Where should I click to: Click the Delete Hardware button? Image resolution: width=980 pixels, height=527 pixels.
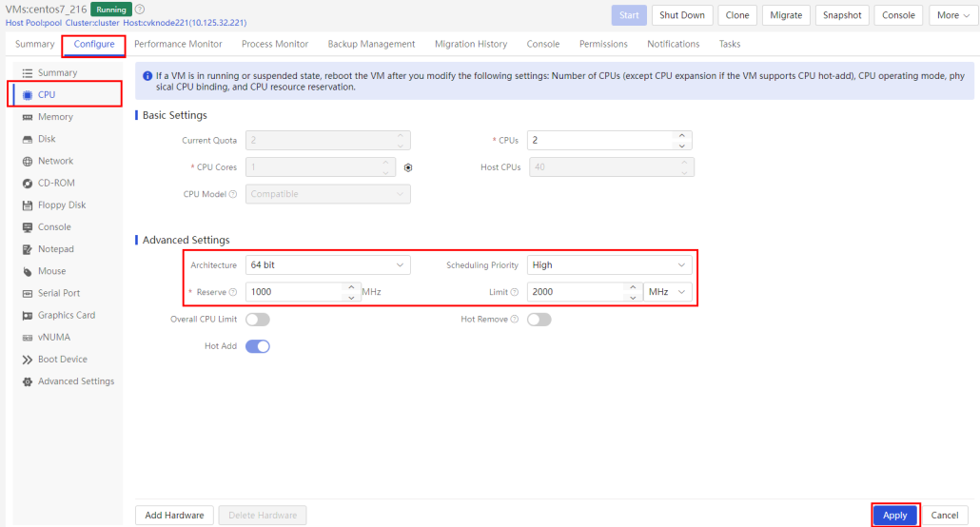(x=263, y=516)
